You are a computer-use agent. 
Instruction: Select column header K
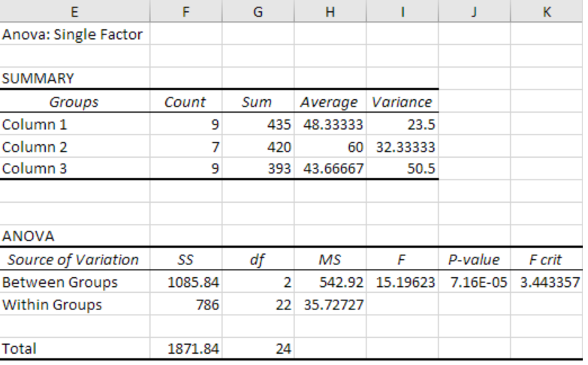(x=547, y=11)
